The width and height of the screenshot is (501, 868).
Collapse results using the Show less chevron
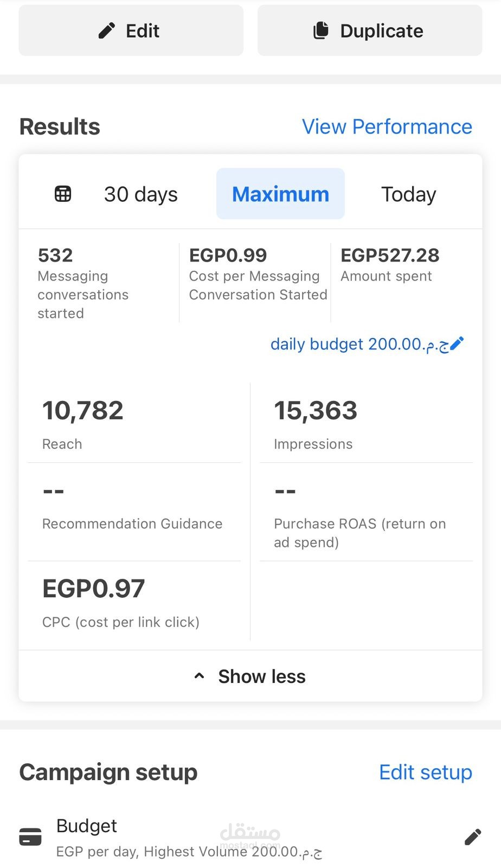[x=199, y=676]
